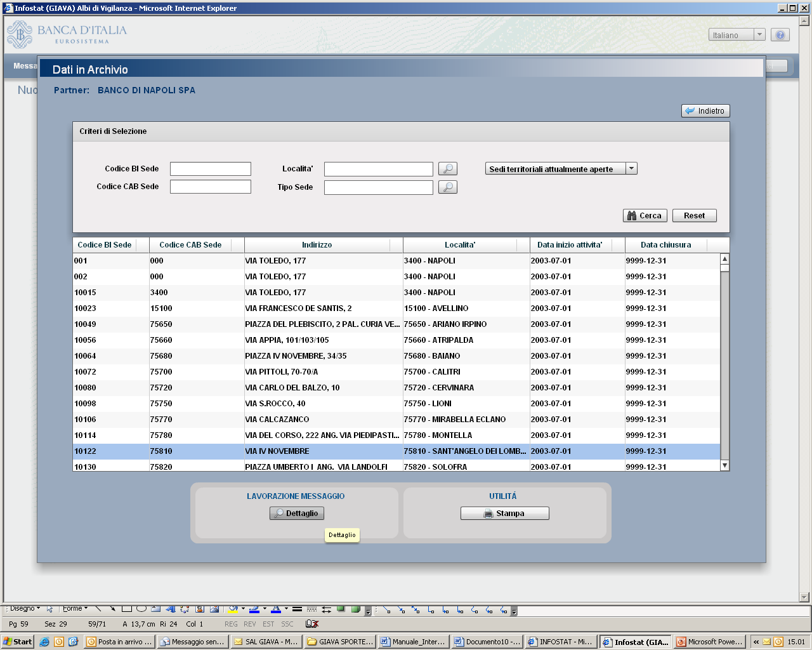The width and height of the screenshot is (812, 650).
Task: Select the 75770 - MIRABELLA ECLANO row
Action: (396, 420)
